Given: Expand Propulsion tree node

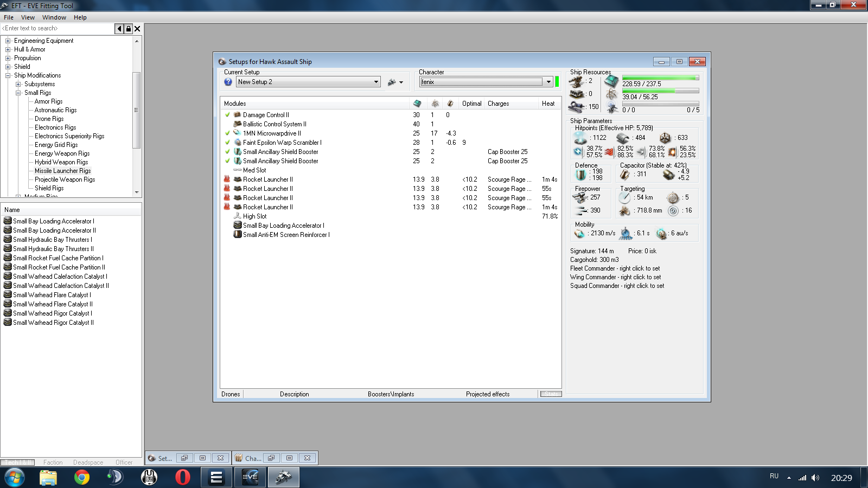Looking at the screenshot, I should coord(8,58).
